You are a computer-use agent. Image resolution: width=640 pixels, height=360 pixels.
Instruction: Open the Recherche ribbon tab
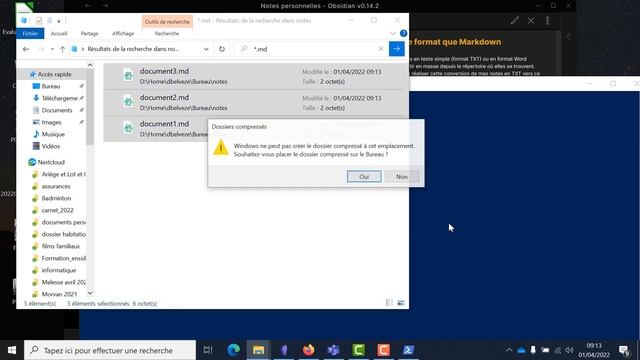tap(167, 33)
